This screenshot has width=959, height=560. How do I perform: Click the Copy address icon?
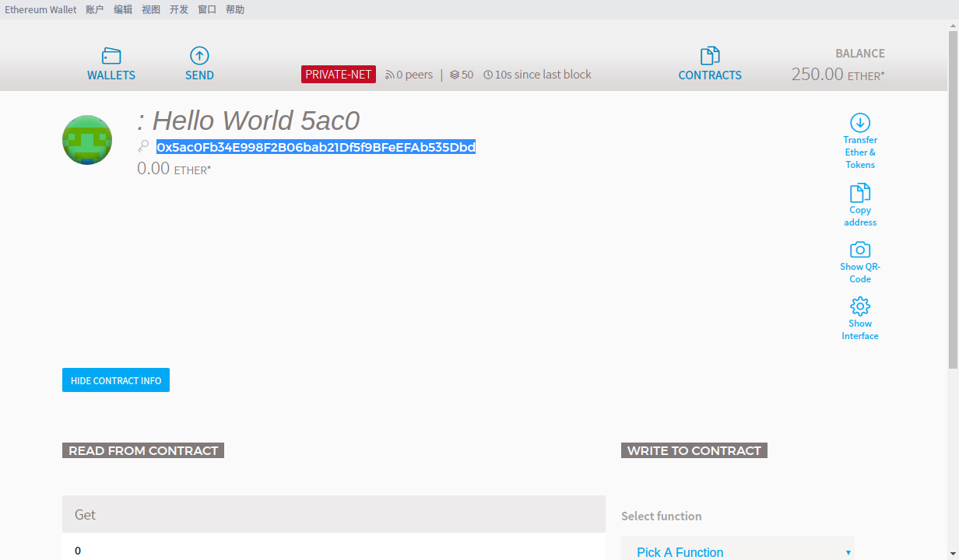point(860,193)
